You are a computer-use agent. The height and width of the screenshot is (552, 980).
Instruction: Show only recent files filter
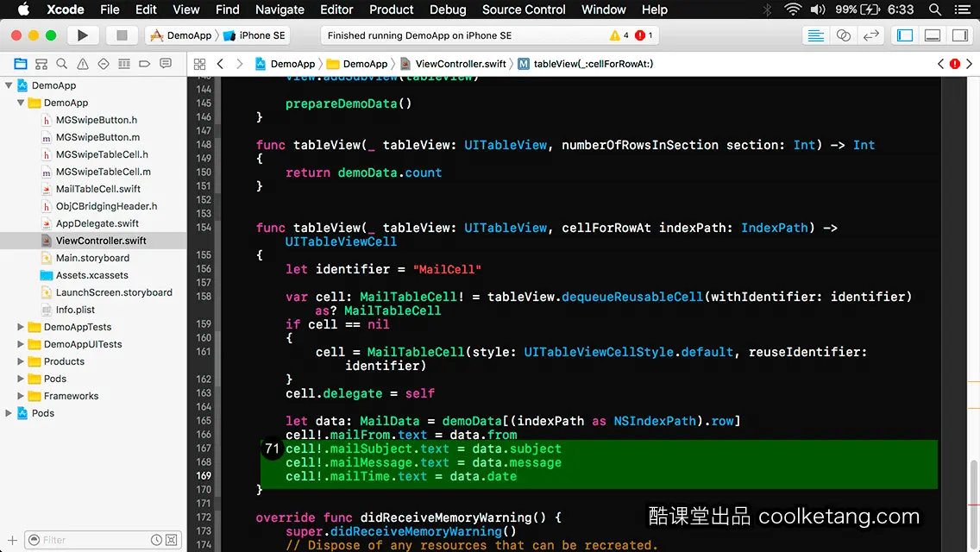click(156, 540)
